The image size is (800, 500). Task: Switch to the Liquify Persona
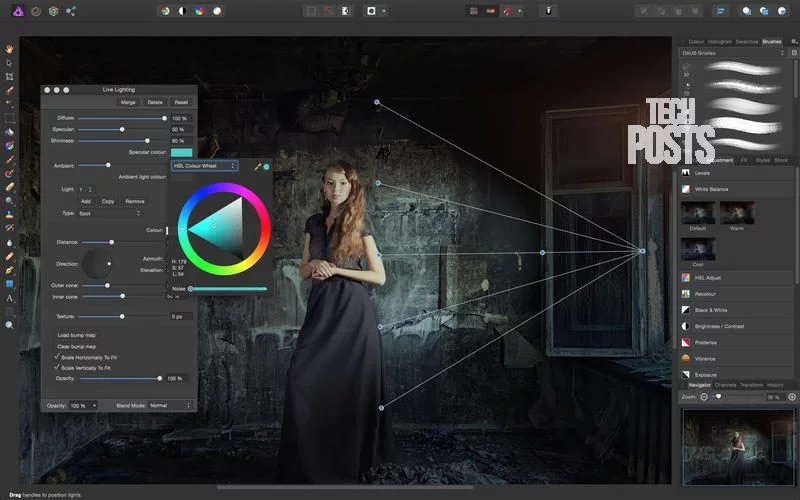pos(36,11)
